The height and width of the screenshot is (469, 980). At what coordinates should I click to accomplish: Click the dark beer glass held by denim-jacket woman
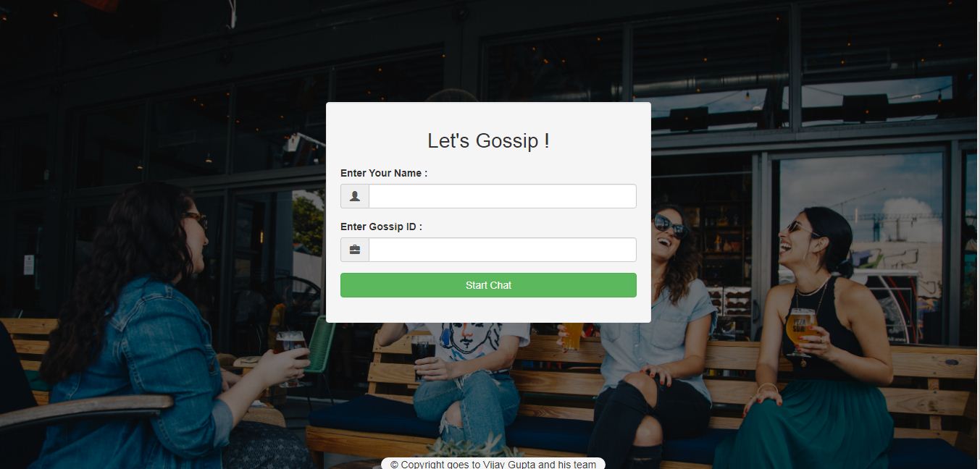click(x=290, y=355)
